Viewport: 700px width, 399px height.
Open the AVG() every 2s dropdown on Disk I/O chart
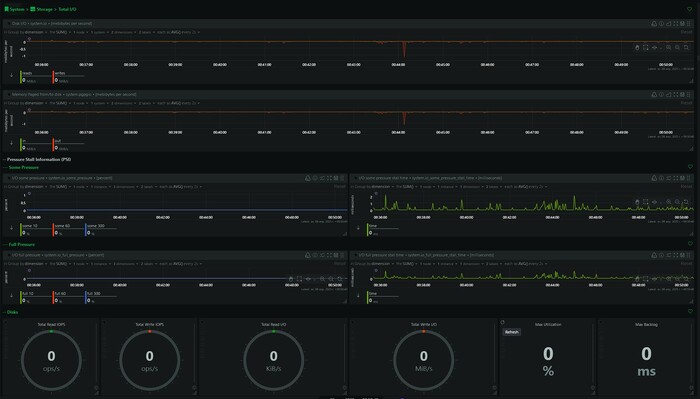tap(178, 32)
